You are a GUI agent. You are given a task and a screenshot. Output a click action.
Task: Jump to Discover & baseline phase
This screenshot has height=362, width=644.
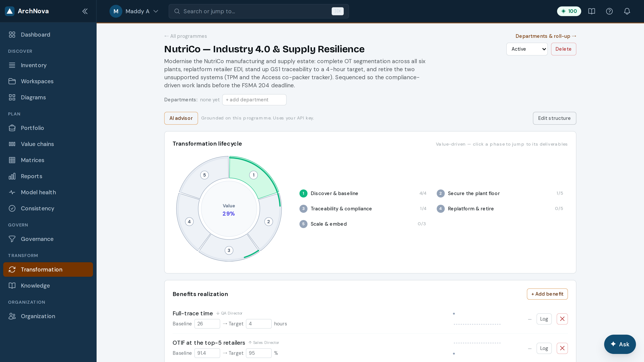[363, 193]
